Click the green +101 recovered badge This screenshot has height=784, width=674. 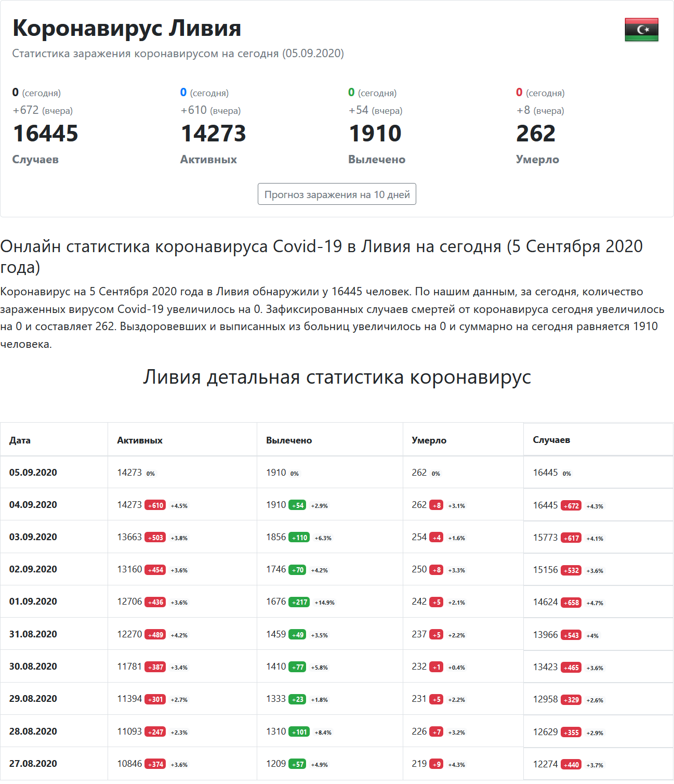(x=299, y=732)
